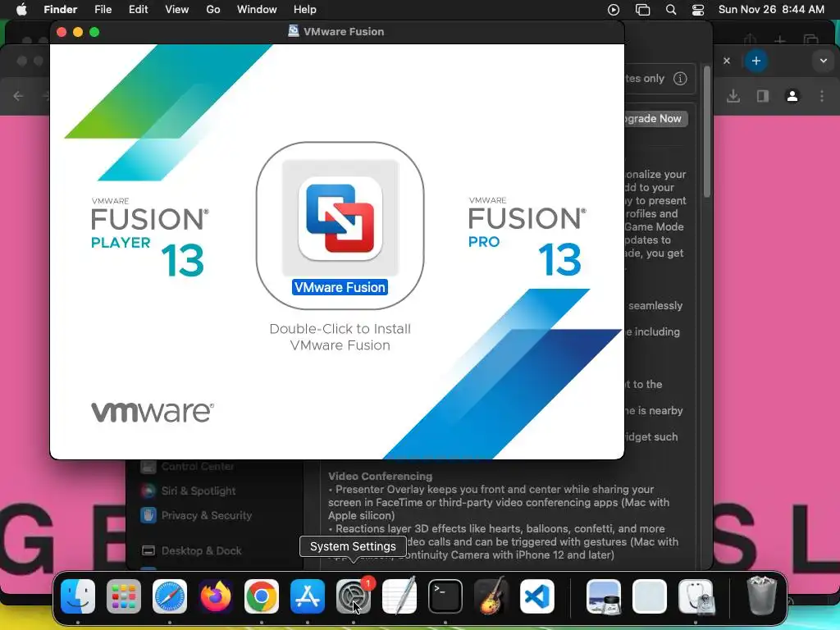Viewport: 840px width, 630px height.
Task: Click the blank white app icon in the Dock
Action: pyautogui.click(x=650, y=596)
